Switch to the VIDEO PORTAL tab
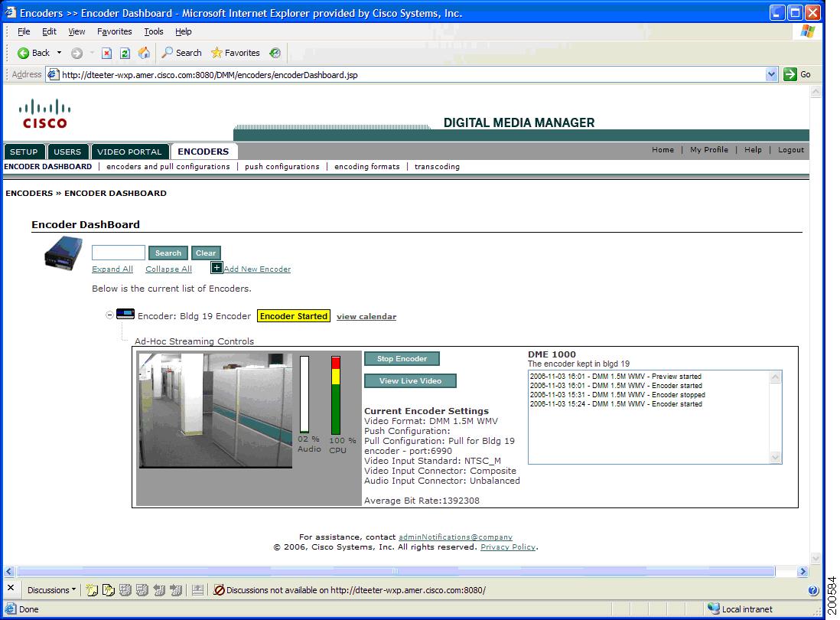840x620 pixels. coord(130,151)
